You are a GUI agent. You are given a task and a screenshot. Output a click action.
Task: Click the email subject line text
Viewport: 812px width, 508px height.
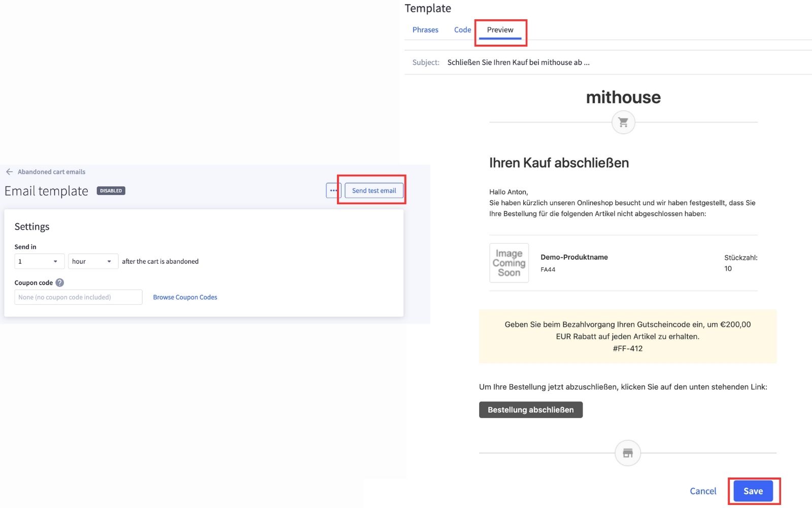click(518, 62)
